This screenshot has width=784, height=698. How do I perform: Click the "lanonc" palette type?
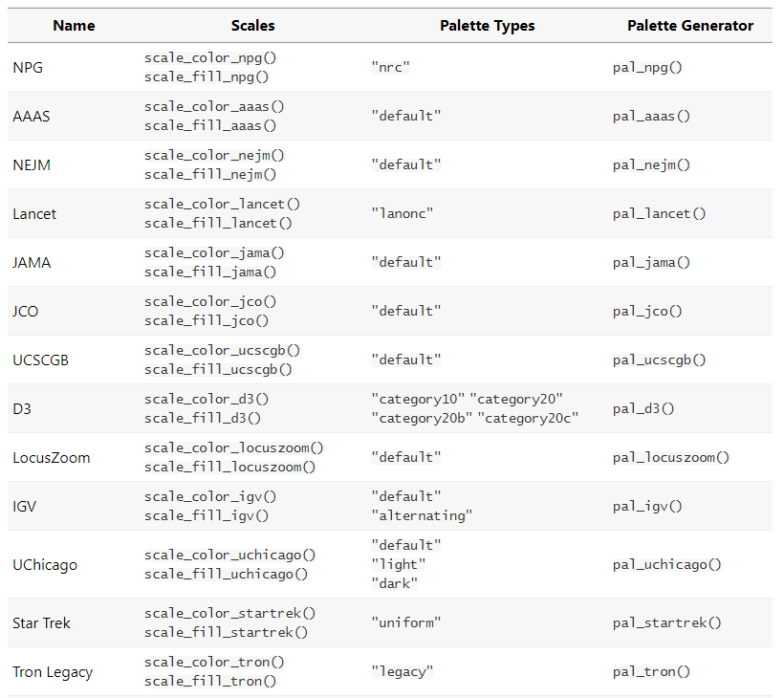click(x=402, y=213)
